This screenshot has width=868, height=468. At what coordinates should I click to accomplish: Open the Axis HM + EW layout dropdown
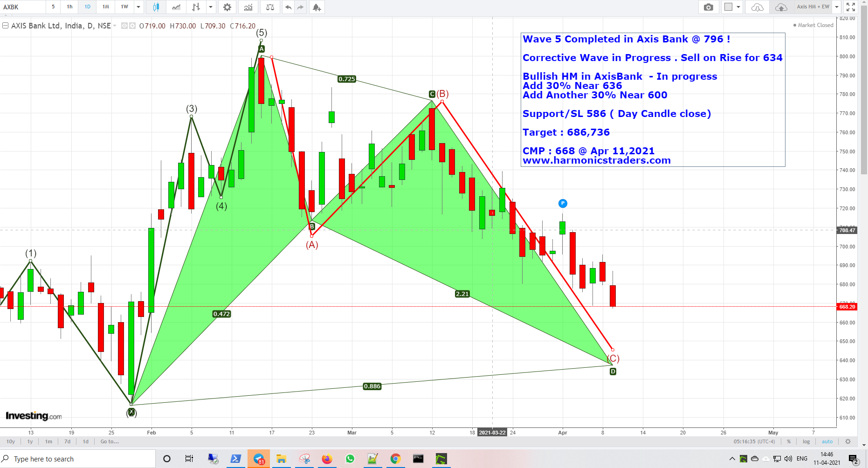click(813, 7)
